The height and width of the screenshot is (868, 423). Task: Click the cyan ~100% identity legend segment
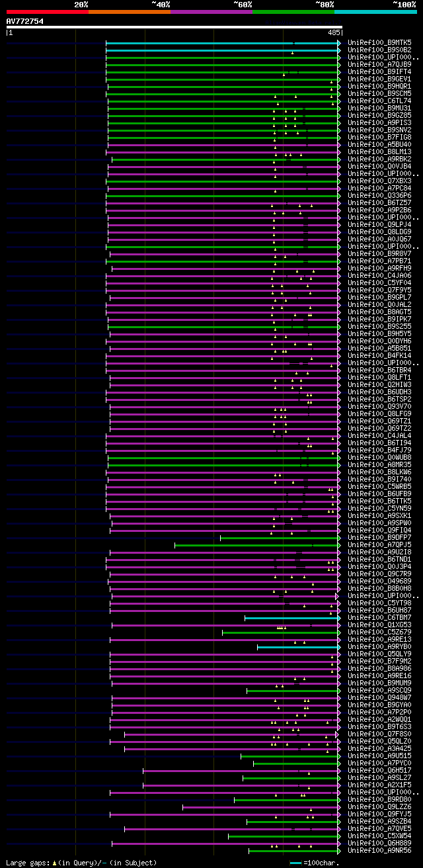pyautogui.click(x=375, y=12)
